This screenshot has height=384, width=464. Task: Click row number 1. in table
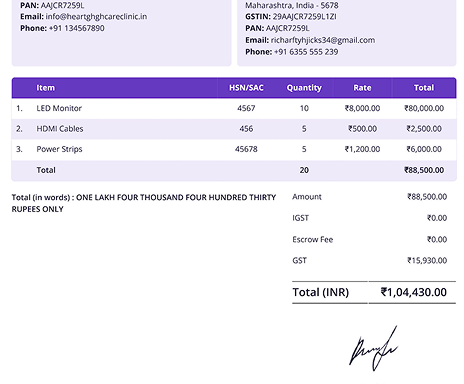coord(19,108)
